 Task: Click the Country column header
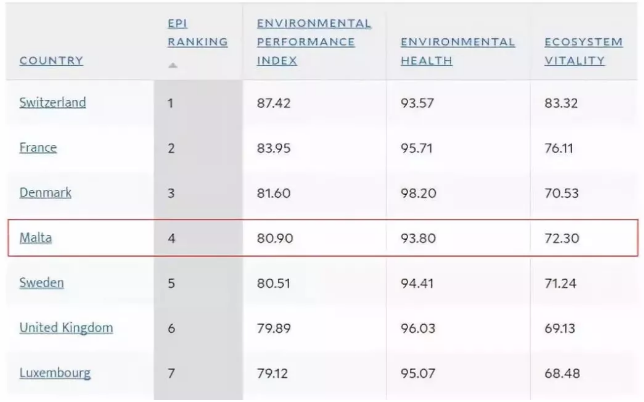[51, 60]
